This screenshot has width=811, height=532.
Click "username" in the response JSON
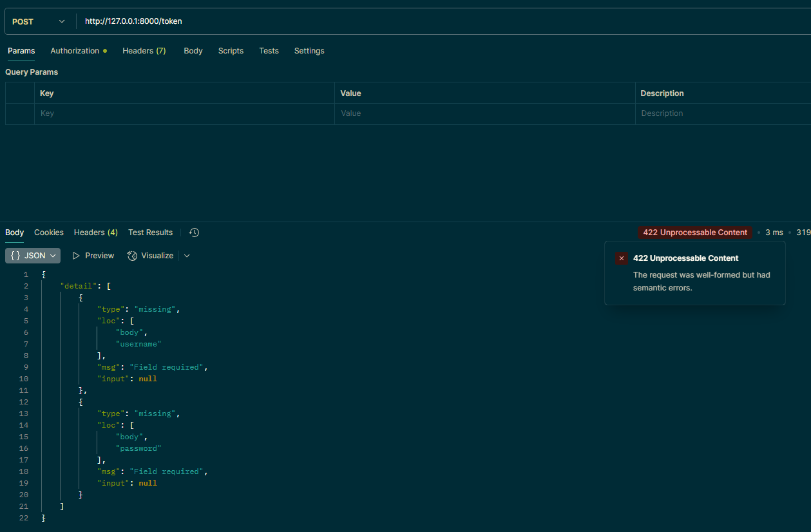click(x=138, y=344)
